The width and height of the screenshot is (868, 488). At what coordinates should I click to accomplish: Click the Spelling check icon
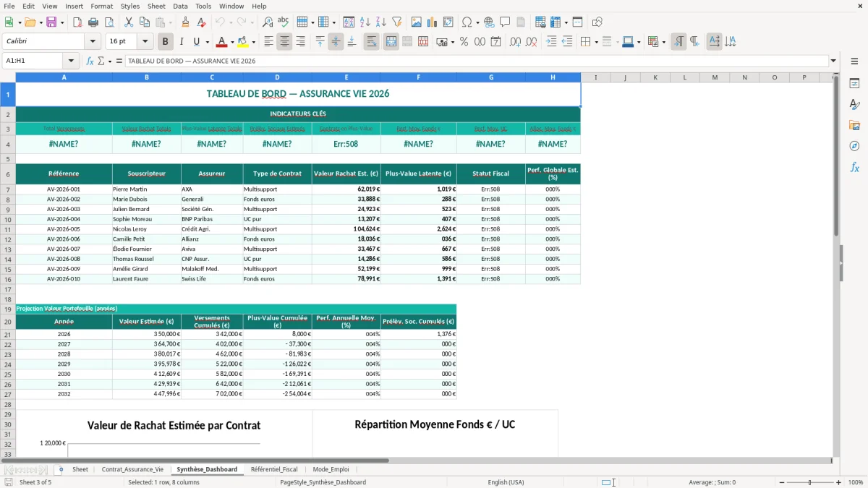pyautogui.click(x=284, y=22)
